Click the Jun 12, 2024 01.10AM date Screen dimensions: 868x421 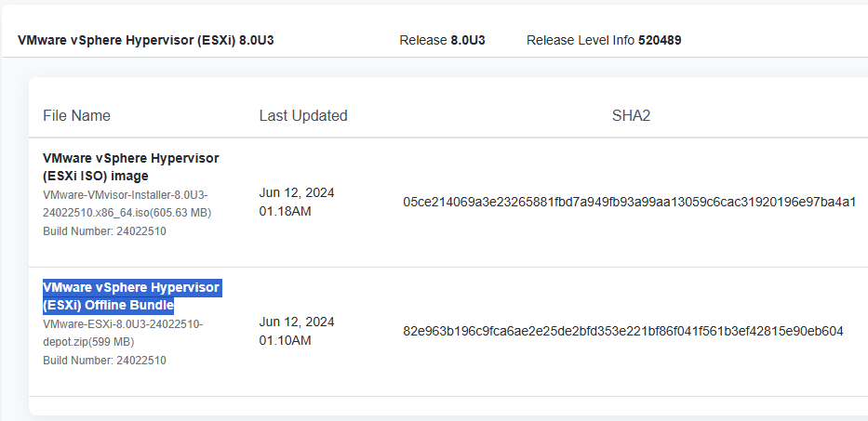click(297, 331)
